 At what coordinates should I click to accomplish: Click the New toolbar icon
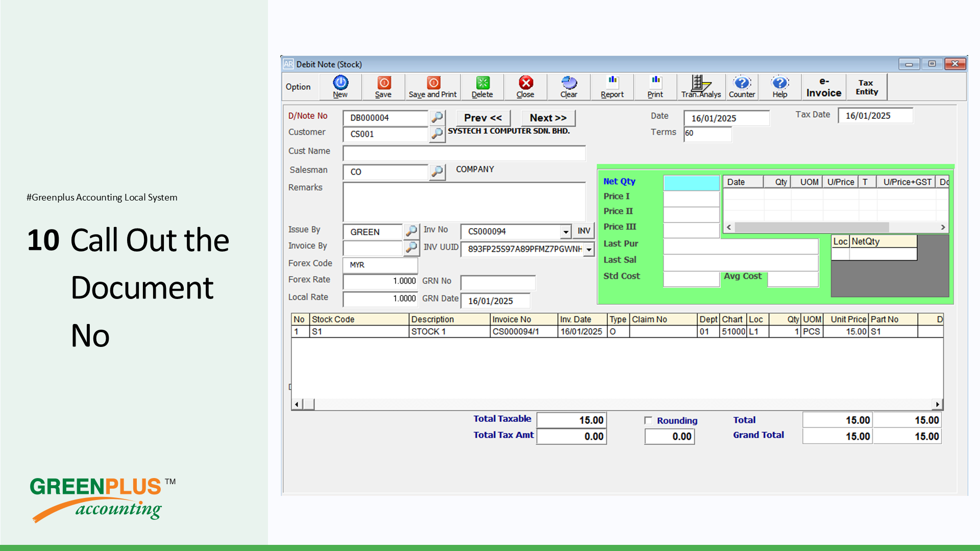pos(340,87)
